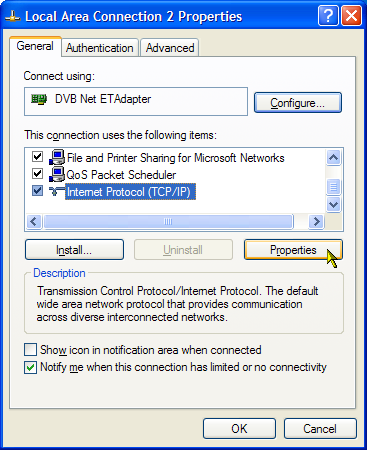The width and height of the screenshot is (367, 450).
Task: Click the list's scroll down arrow
Action: tap(334, 204)
